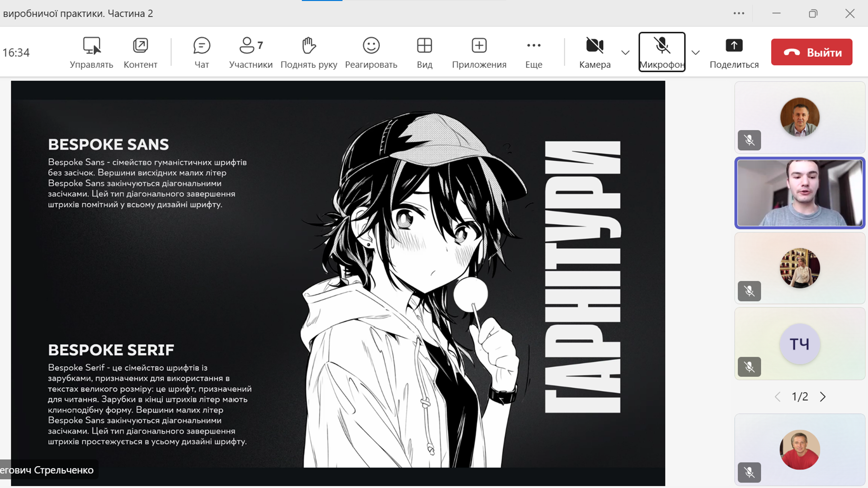
Task: Open the Реагировать reactions menu
Action: pos(371,52)
